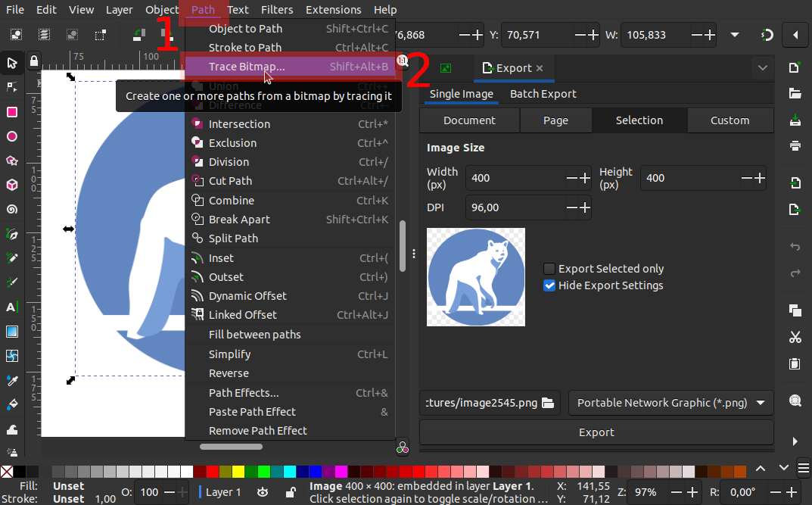Select the Mesh gradient tool
812x505 pixels.
click(12, 356)
